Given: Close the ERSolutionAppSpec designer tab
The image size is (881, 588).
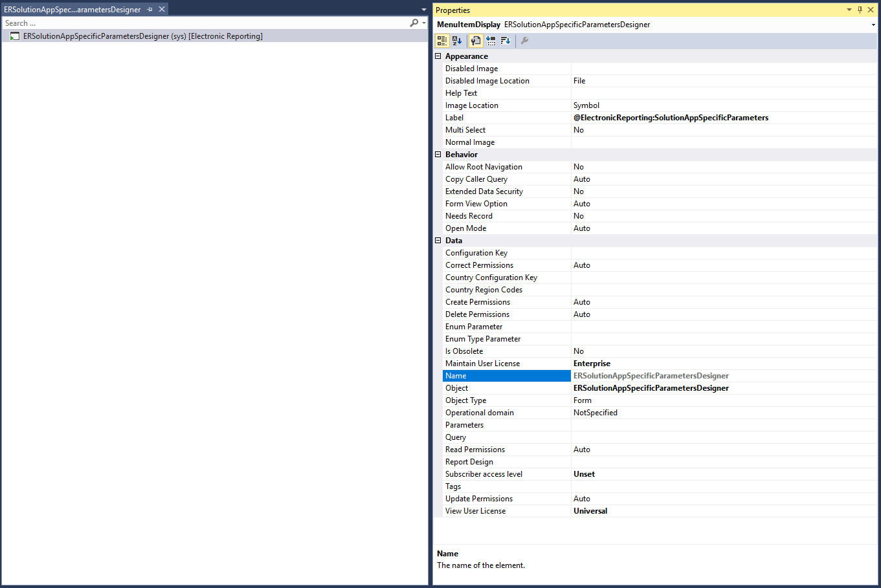Looking at the screenshot, I should [162, 10].
